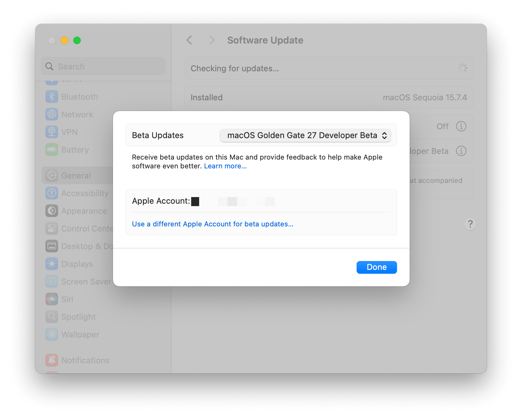Click the Siri label in the sidebar
The height and width of the screenshot is (420, 522).
click(x=67, y=299)
